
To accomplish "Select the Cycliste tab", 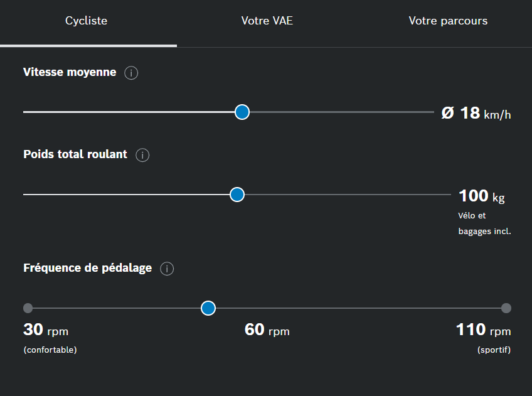I will click(x=86, y=21).
